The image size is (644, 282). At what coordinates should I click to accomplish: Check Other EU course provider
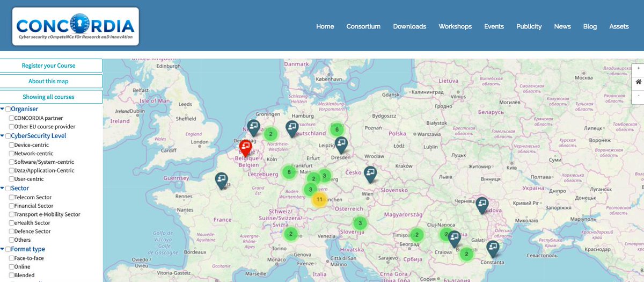(11, 127)
